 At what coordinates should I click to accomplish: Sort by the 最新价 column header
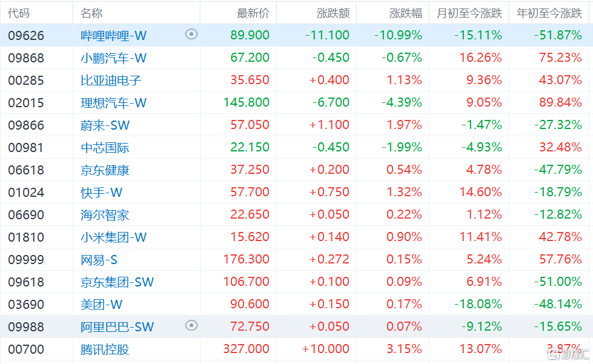pyautogui.click(x=253, y=13)
